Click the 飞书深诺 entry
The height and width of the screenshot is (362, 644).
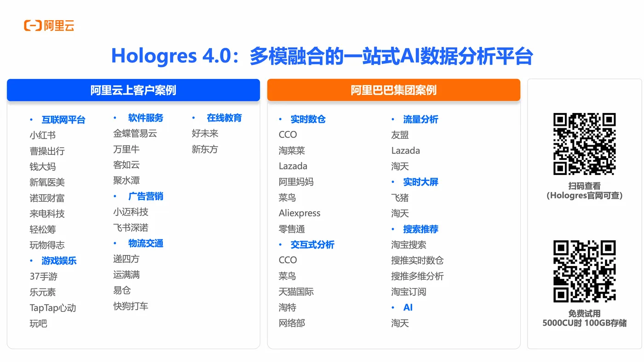click(x=131, y=228)
